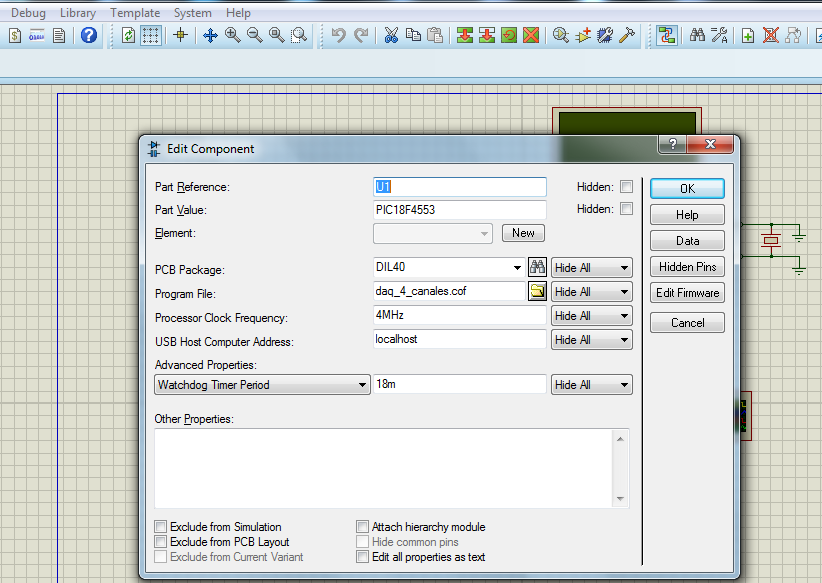Open Hide All dropdown for Processor Clock Frequency
The height and width of the screenshot is (583, 822).
coord(591,316)
